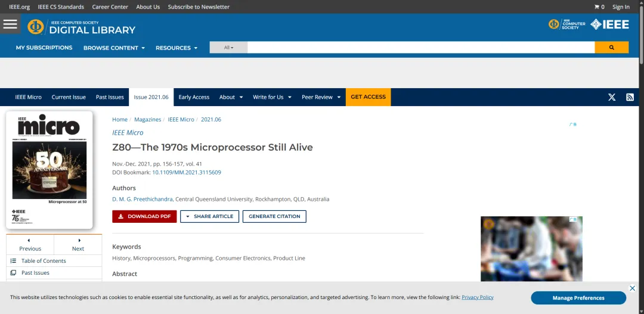644x314 pixels.
Task: Click the orange search magnifier button
Action: tap(612, 48)
